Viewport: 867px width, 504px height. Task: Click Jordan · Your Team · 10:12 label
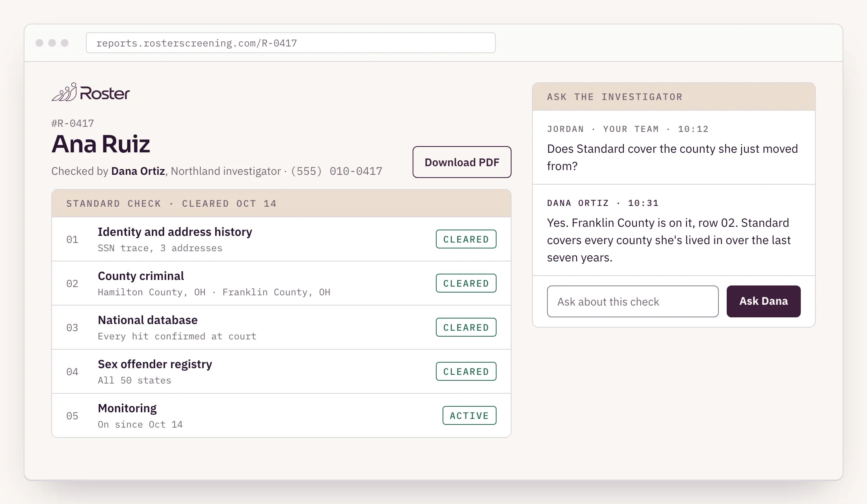pos(628,129)
